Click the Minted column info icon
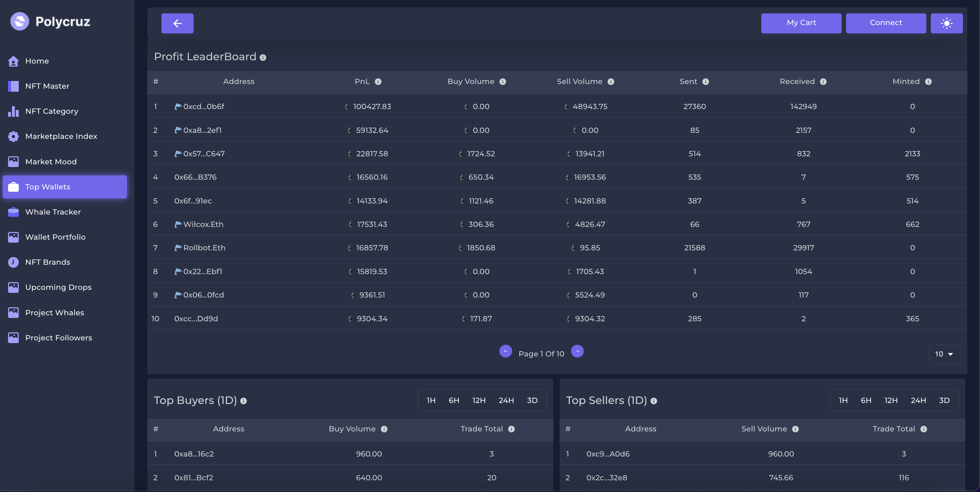Image resolution: width=980 pixels, height=492 pixels. pyautogui.click(x=928, y=82)
